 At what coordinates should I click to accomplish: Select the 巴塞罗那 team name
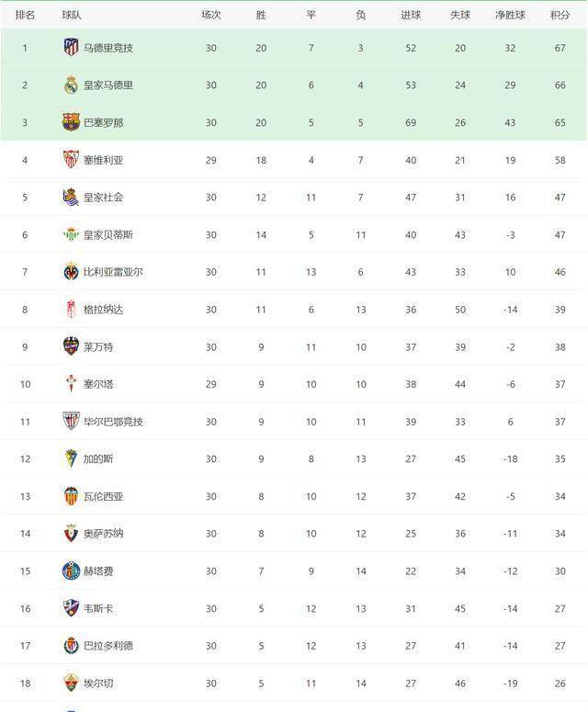coord(103,122)
